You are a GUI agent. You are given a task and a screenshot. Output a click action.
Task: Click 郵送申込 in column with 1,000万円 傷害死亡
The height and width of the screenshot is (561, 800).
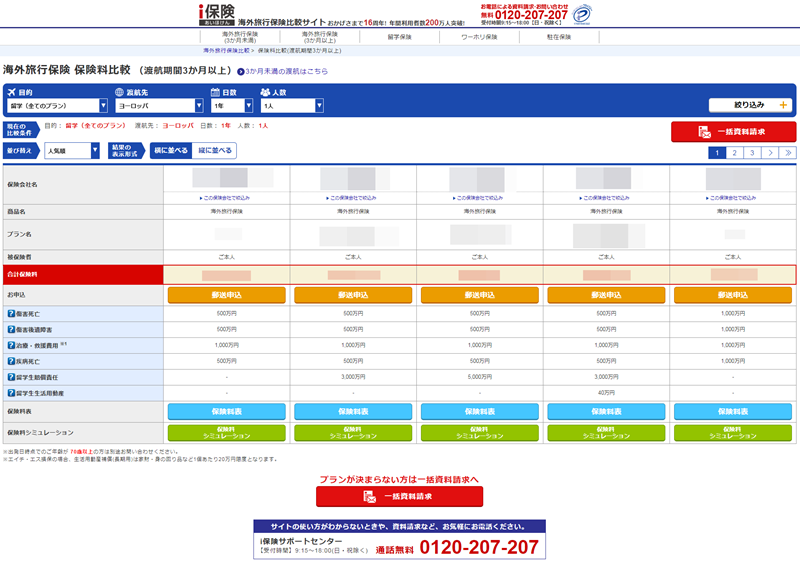(733, 295)
